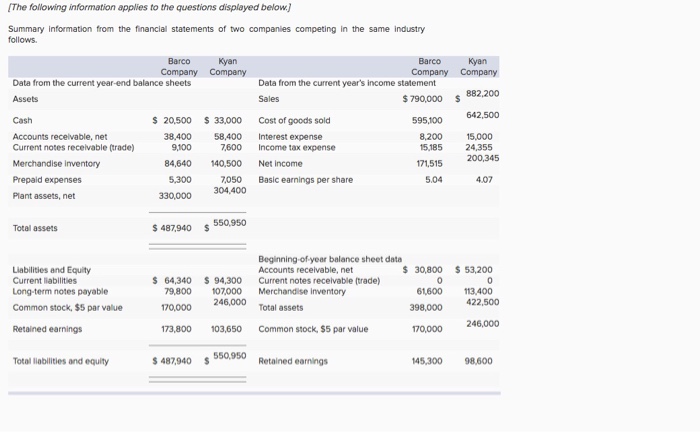The width and height of the screenshot is (700, 432).
Task: Select Barco's sales figure $790,000
Action: point(422,99)
